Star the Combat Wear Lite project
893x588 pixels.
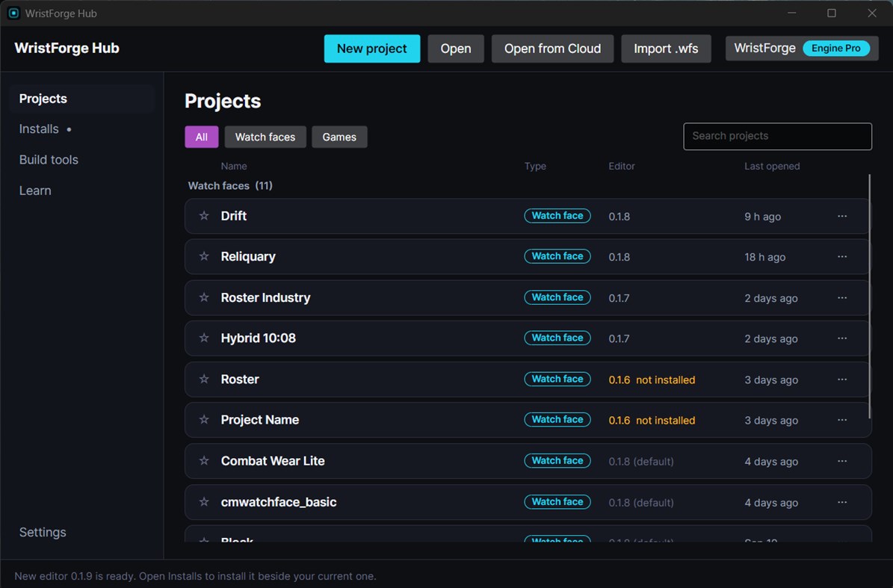click(x=204, y=460)
